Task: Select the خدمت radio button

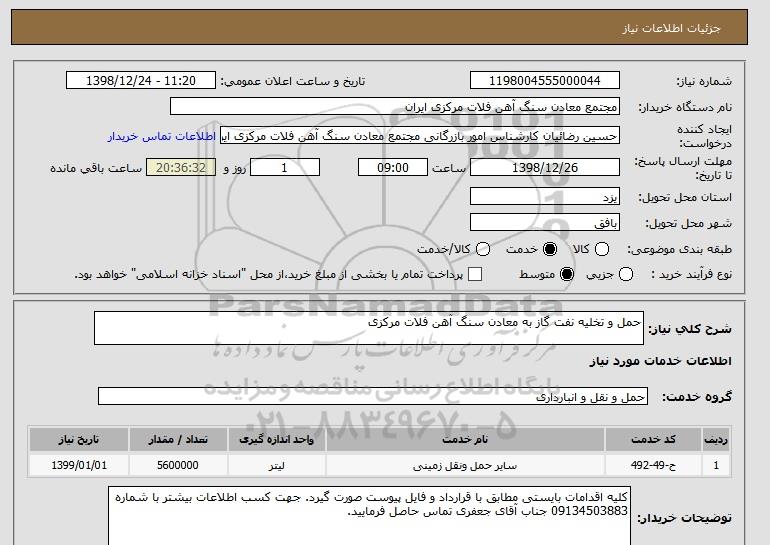Action: click(550, 249)
